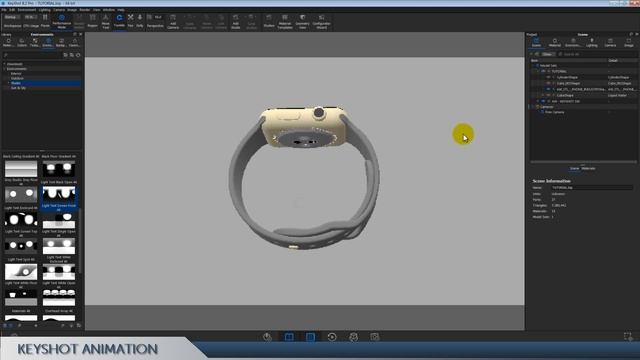Open the Window menu

coord(109,10)
